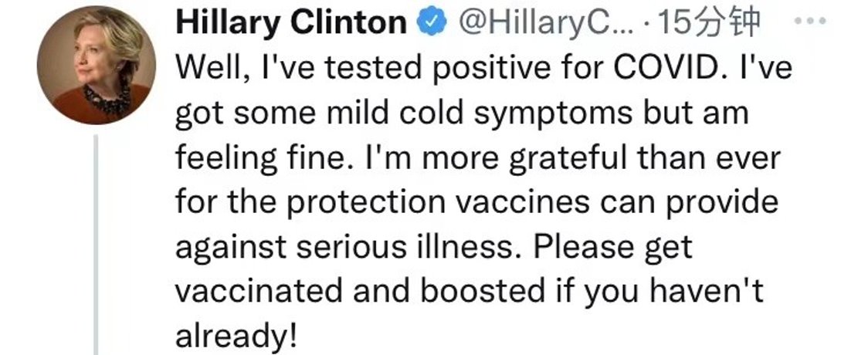Image resolution: width=868 pixels, height=355 pixels.
Task: Click the word 'protection' in the tweet
Action: [366, 204]
